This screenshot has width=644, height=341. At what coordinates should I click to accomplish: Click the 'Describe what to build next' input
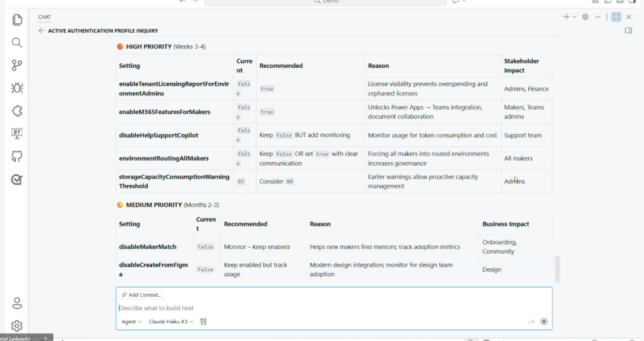[314, 308]
